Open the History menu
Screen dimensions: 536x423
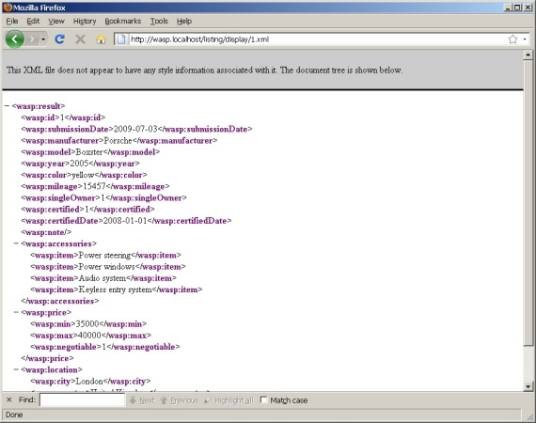coord(84,21)
